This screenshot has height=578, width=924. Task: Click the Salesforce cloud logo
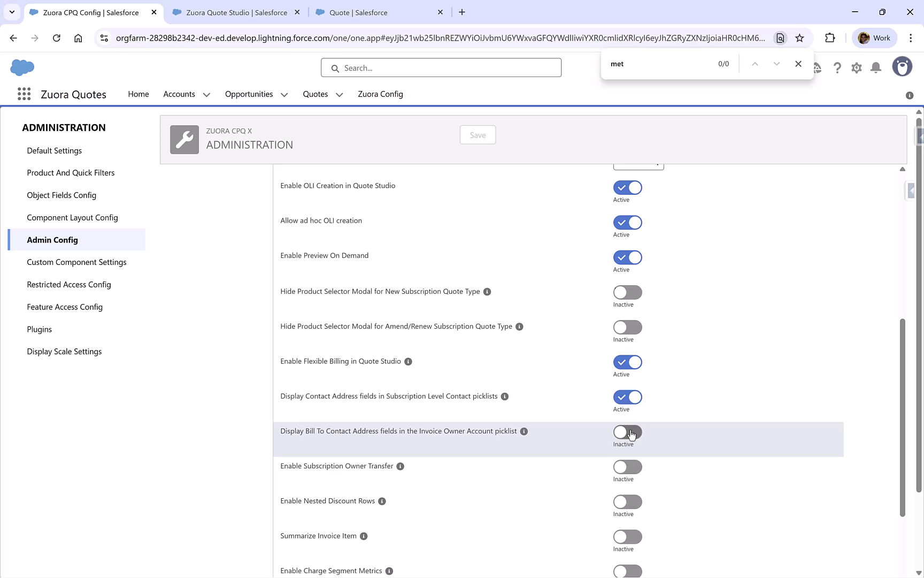(22, 67)
